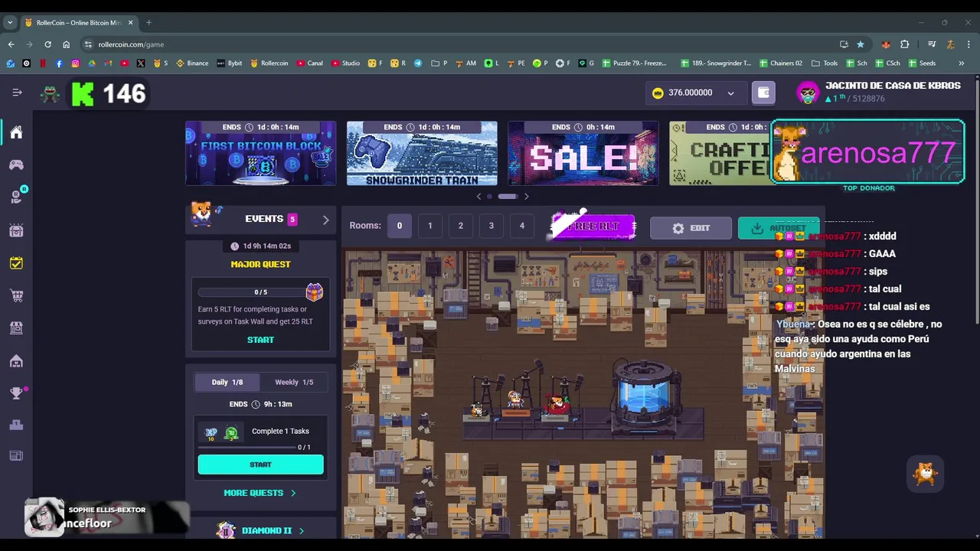Select room 1 tab
Screen dimensions: 980x551
tap(430, 226)
